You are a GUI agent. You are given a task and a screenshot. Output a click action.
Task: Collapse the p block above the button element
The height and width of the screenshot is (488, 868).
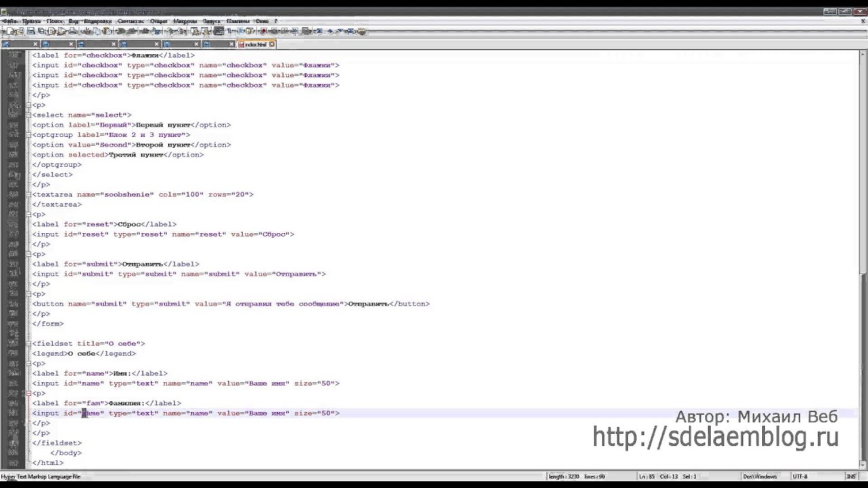point(28,293)
